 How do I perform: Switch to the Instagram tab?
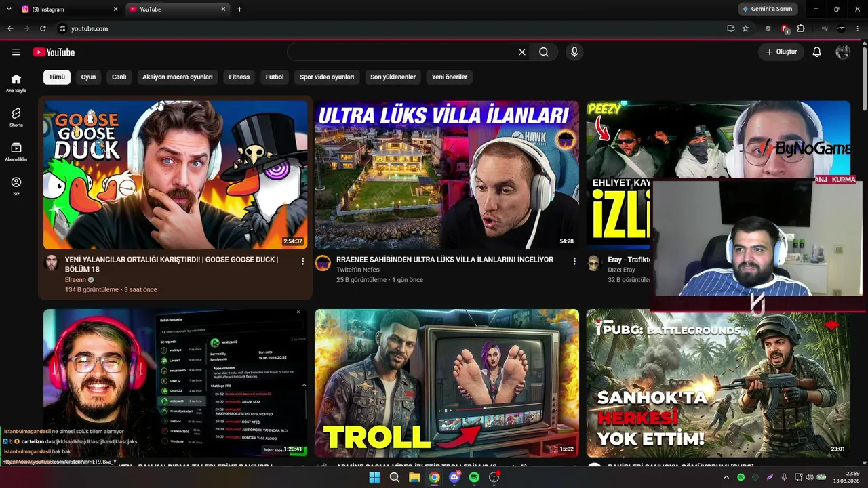pyautogui.click(x=69, y=9)
